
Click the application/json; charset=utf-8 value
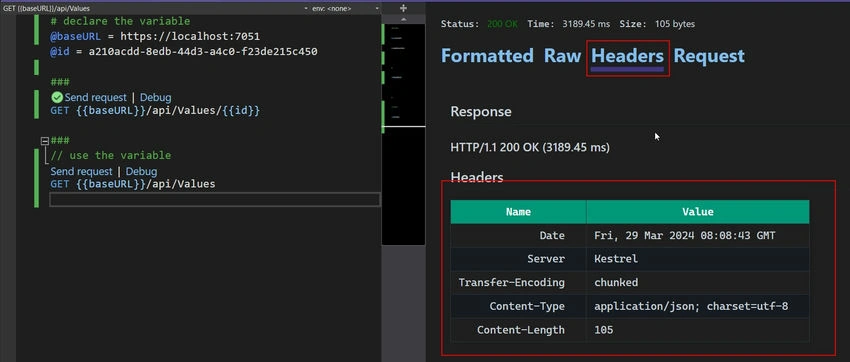pos(691,306)
